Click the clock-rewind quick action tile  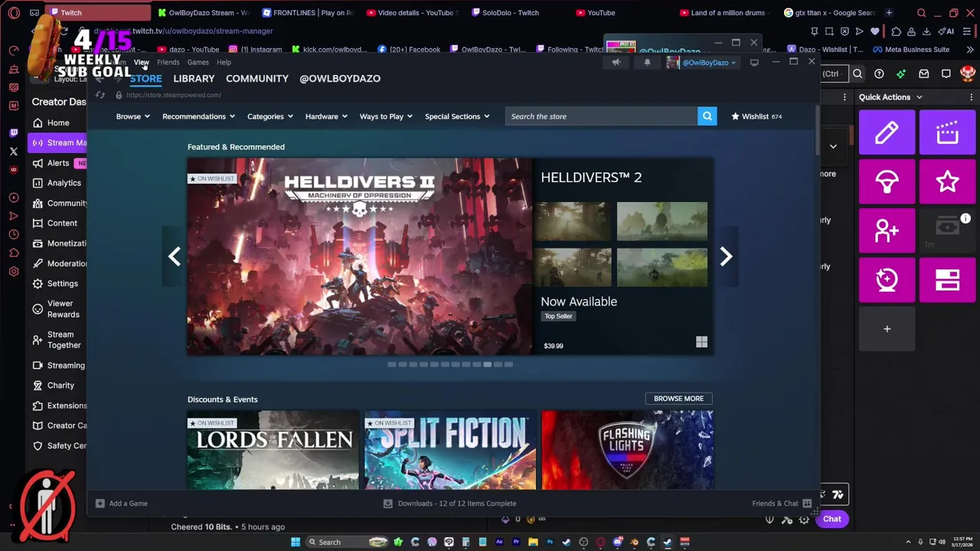tap(887, 279)
